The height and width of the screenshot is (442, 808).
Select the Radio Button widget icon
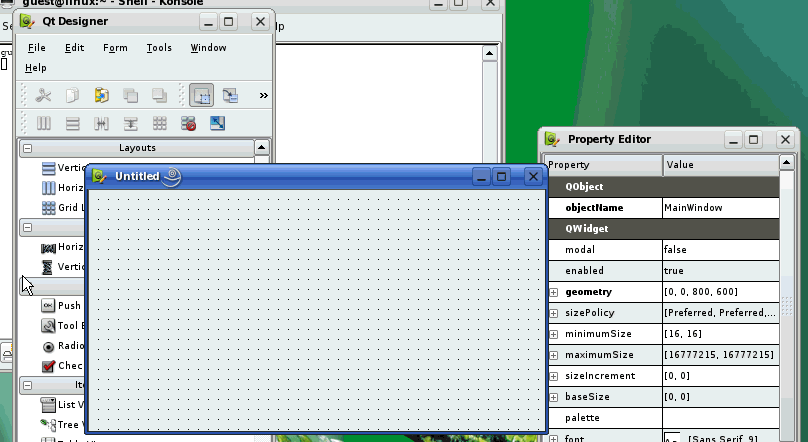coord(48,346)
